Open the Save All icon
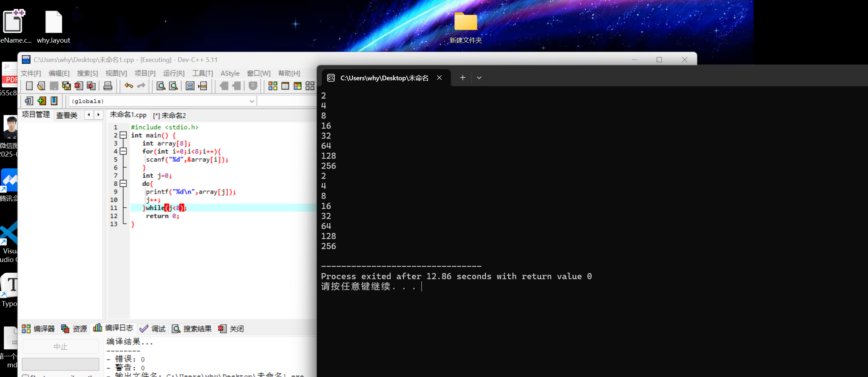This screenshot has width=868, height=377. pos(66,86)
